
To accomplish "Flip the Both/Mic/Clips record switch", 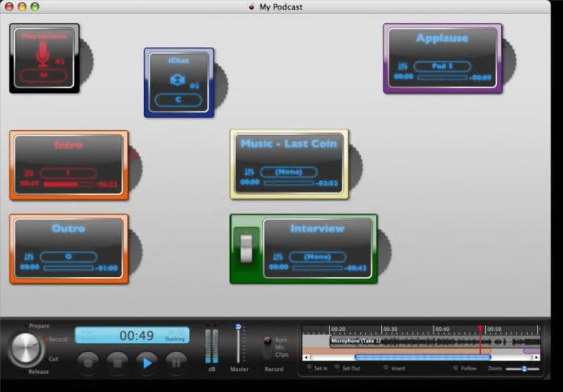I will 268,341.
